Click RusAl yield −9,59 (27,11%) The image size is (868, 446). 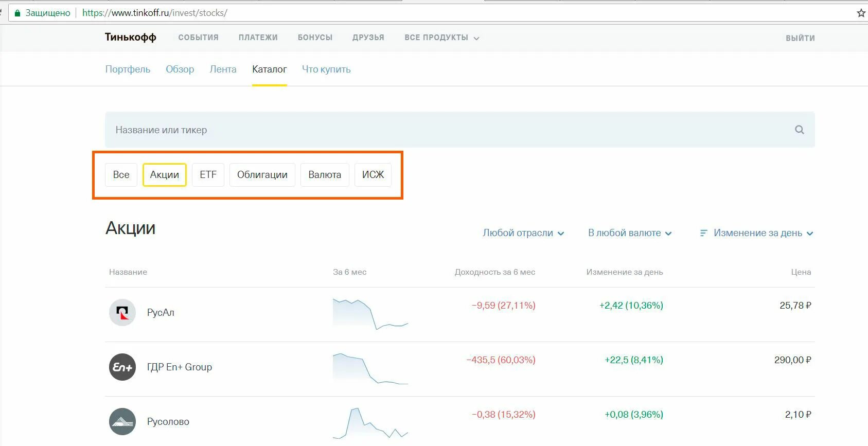coord(504,306)
